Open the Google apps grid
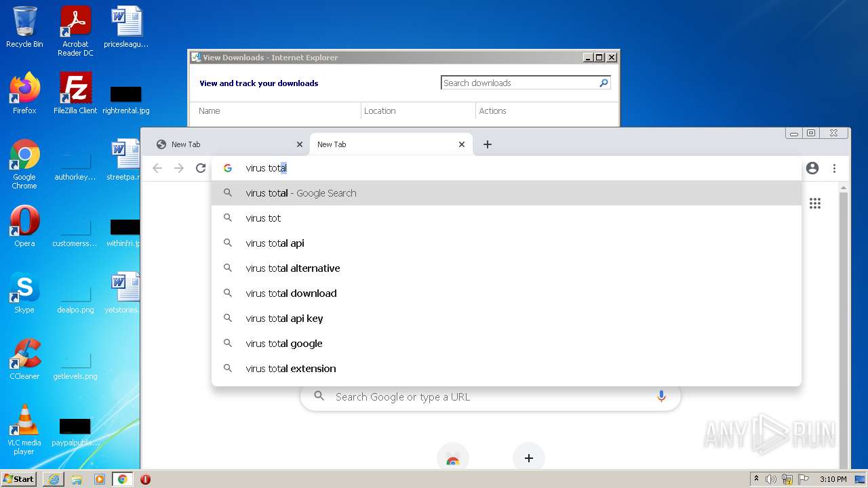 click(x=815, y=203)
